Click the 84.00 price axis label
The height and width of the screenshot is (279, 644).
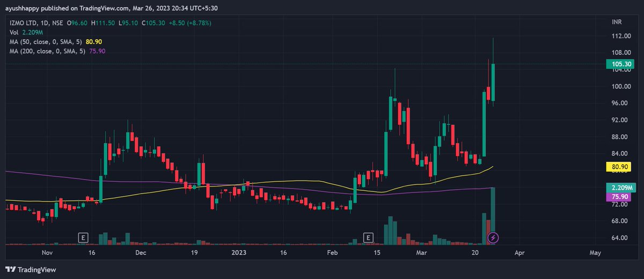tap(619, 154)
